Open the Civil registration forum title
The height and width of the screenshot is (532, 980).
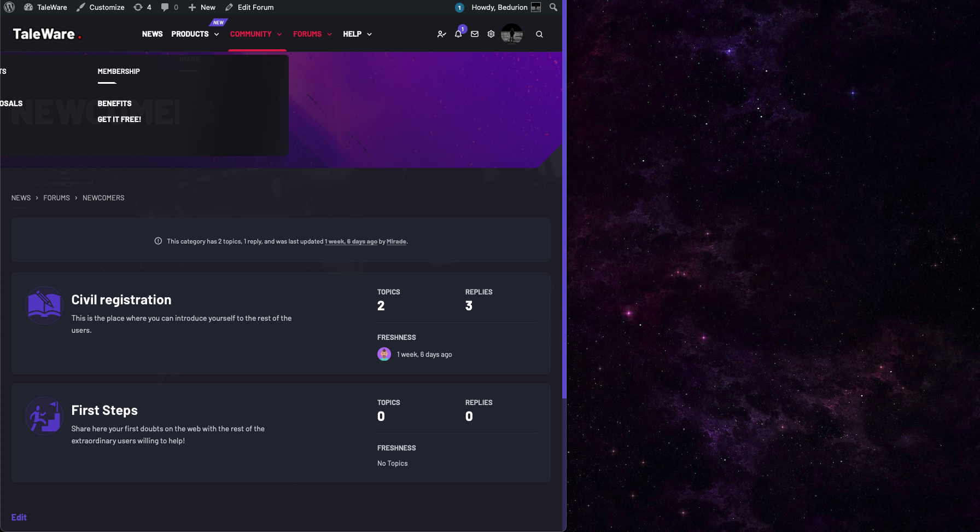[121, 300]
